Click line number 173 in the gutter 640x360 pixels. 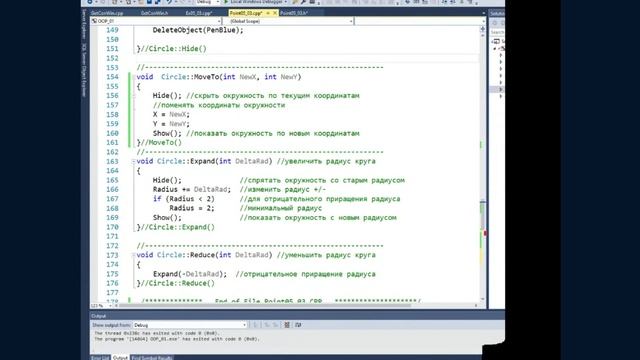point(112,256)
